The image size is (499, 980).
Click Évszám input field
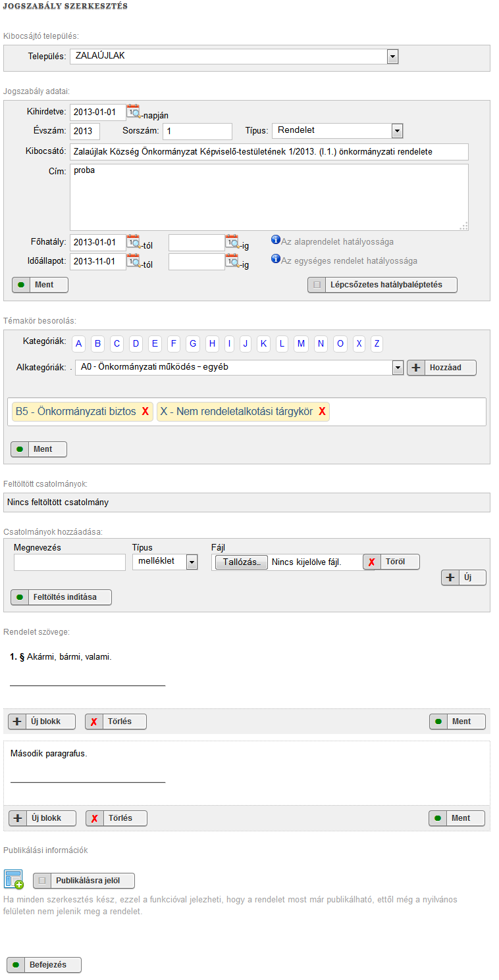85,131
